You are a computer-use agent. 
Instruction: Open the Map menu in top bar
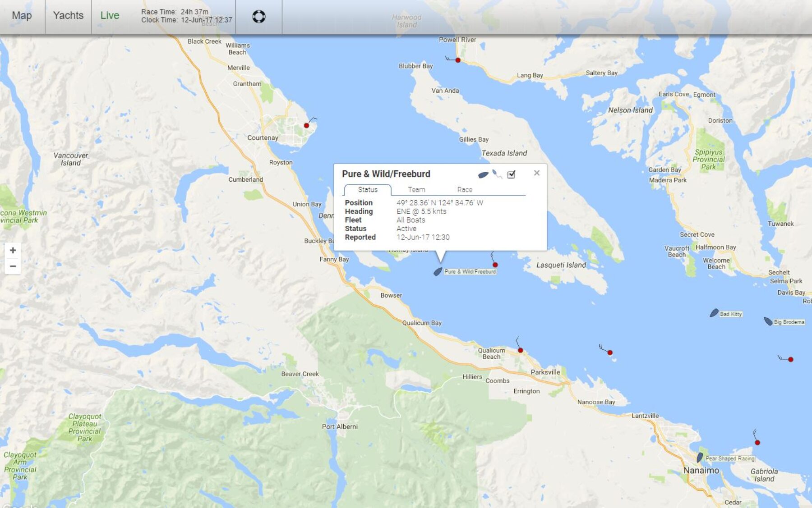click(22, 16)
